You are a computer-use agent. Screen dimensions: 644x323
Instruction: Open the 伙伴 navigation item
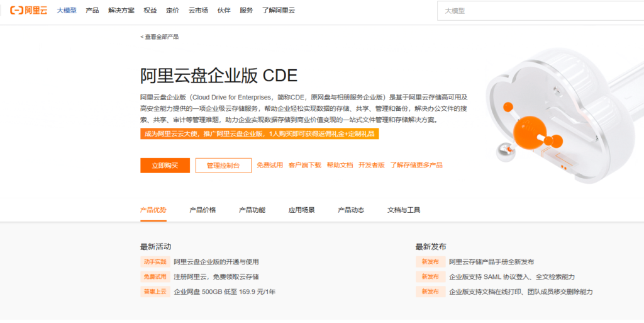[224, 10]
